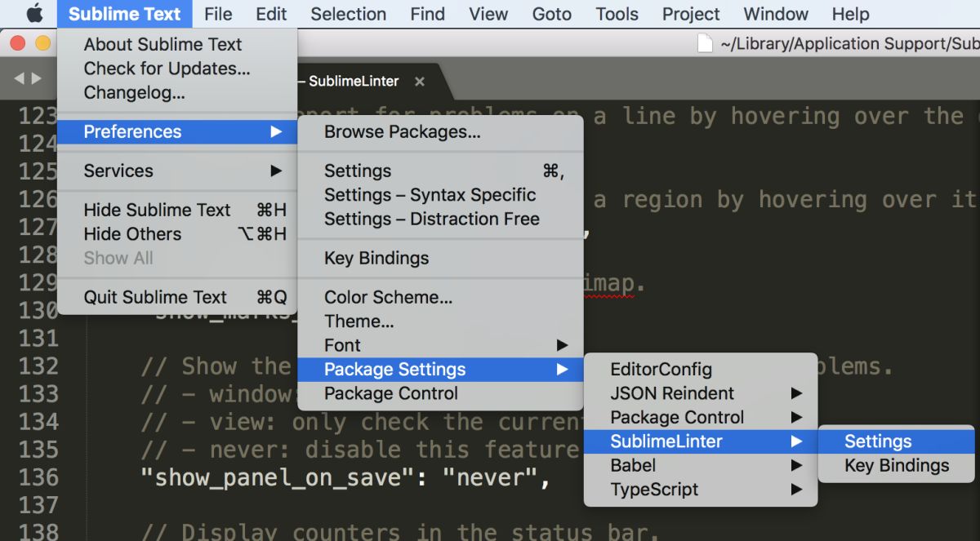Go to the next tab with the right arrow
This screenshot has height=541, width=980.
pyautogui.click(x=35, y=78)
